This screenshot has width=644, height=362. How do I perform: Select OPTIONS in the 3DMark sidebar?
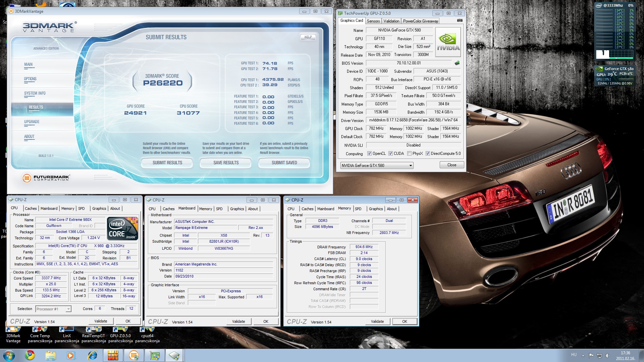[30, 79]
